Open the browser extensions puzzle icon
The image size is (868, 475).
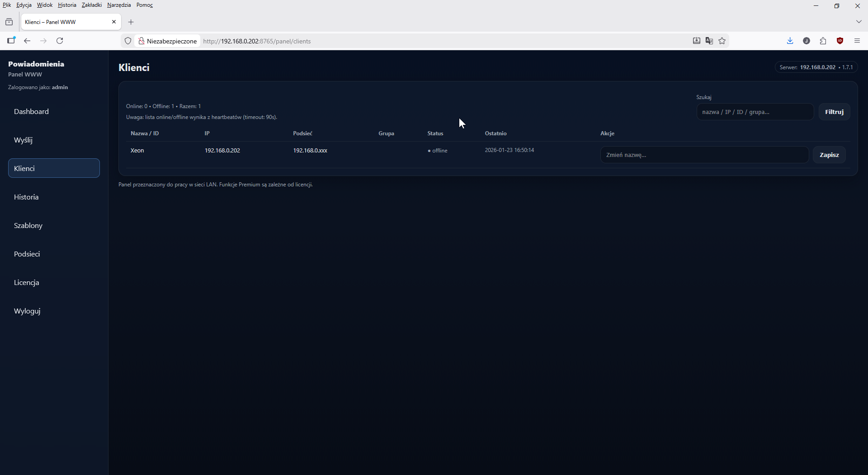823,41
